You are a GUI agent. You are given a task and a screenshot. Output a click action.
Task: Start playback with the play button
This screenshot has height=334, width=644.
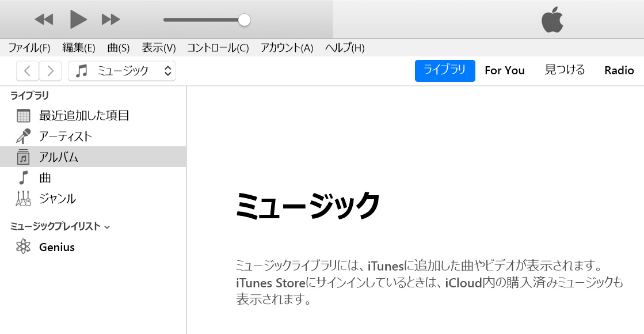click(78, 20)
